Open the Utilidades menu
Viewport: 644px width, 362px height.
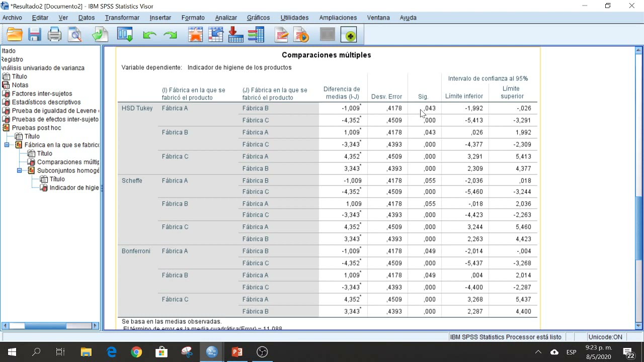(294, 18)
